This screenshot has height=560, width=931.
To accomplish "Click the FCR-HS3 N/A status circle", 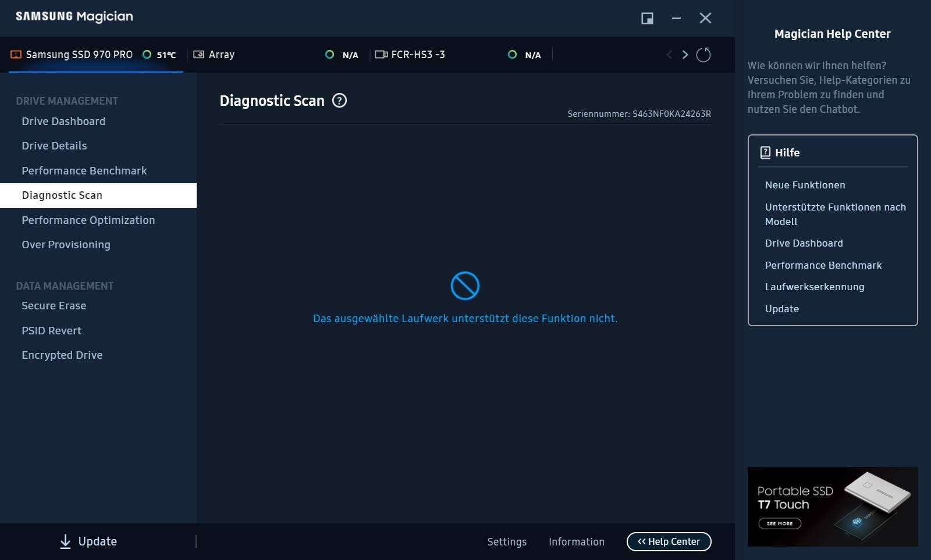I will click(x=512, y=55).
